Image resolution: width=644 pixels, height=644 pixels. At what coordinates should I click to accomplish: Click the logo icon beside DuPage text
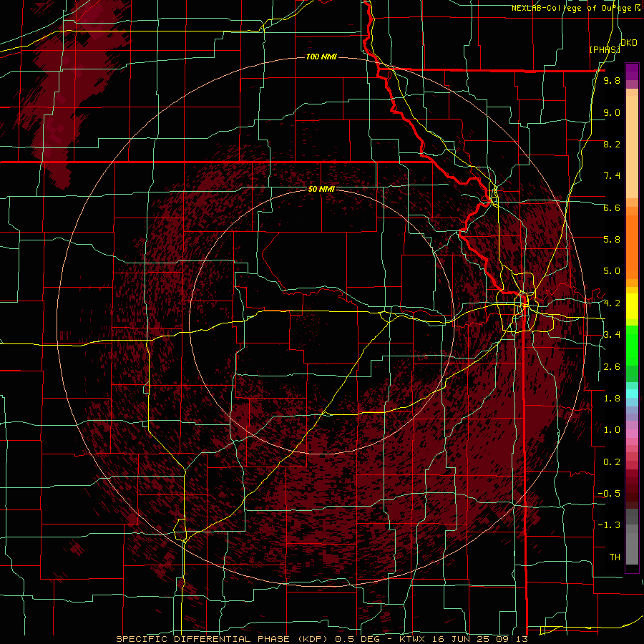638,8
